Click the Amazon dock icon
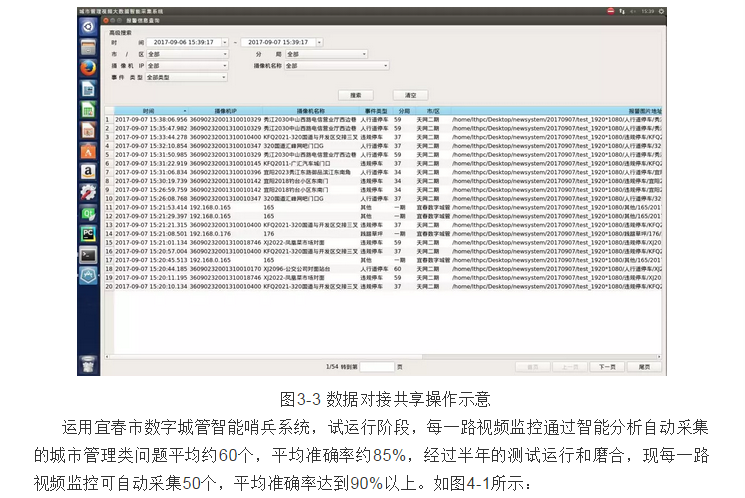Image resolution: width=745 pixels, height=498 pixels. tap(88, 172)
